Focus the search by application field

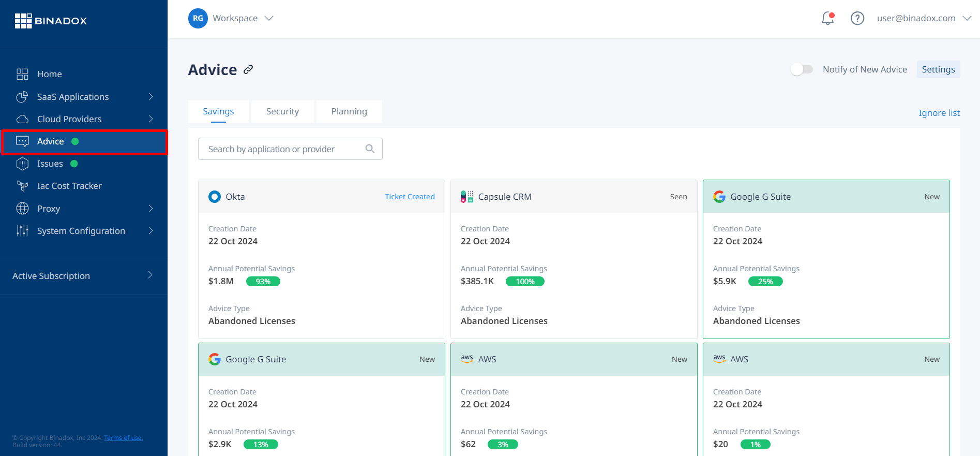[290, 149]
